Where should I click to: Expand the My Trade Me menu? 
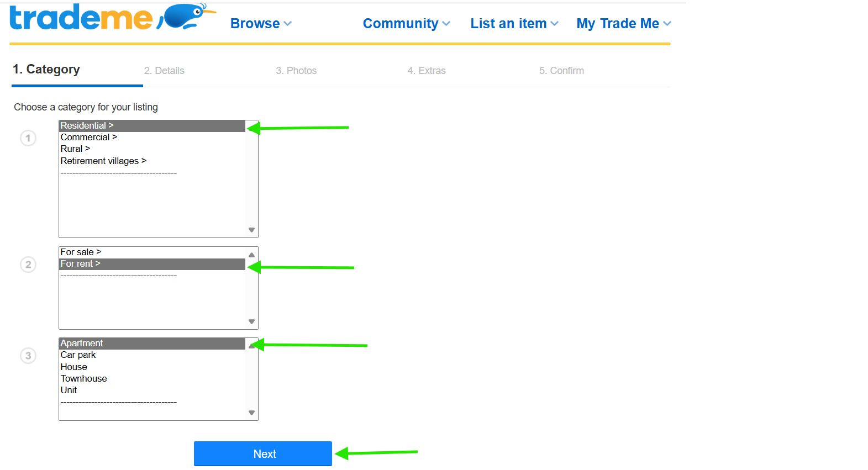[623, 24]
